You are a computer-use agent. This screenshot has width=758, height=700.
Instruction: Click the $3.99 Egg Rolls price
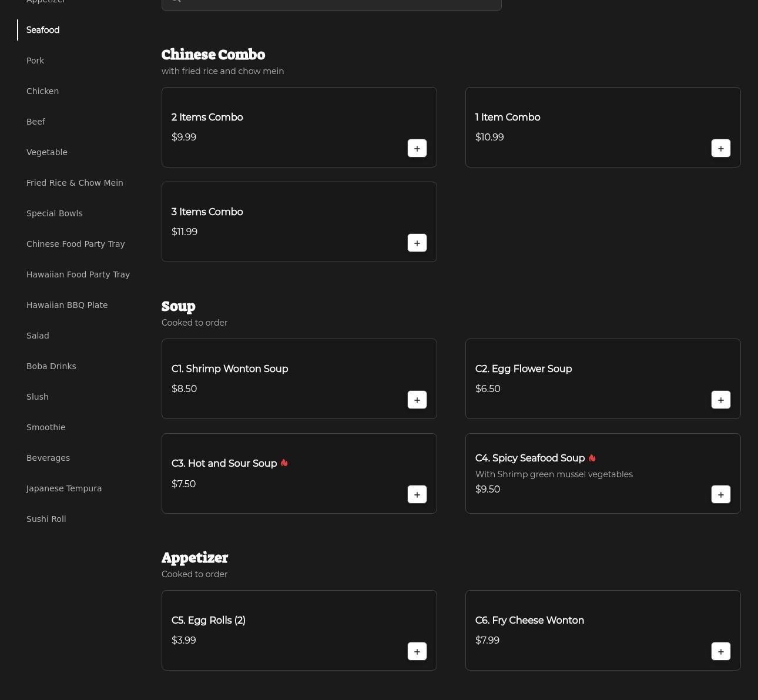coord(184,640)
